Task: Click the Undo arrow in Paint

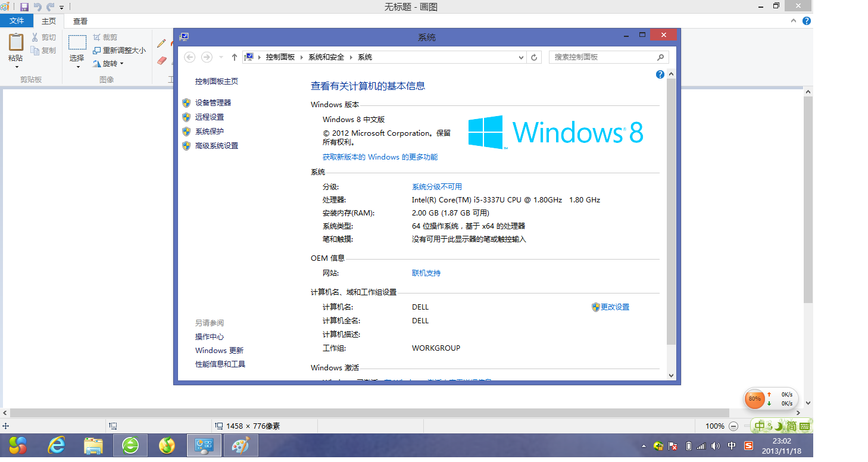Action: (x=38, y=7)
